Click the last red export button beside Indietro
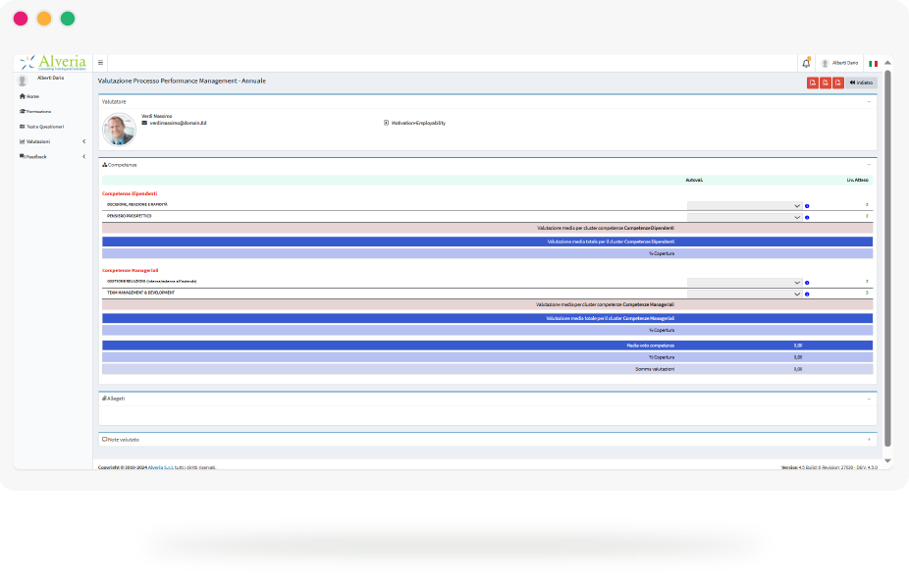Viewport: 909px width, 588px height. pyautogui.click(x=837, y=82)
